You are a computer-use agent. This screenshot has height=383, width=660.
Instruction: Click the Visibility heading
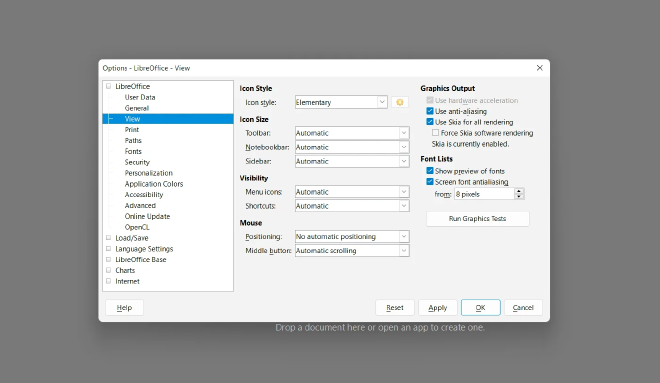tap(254, 178)
